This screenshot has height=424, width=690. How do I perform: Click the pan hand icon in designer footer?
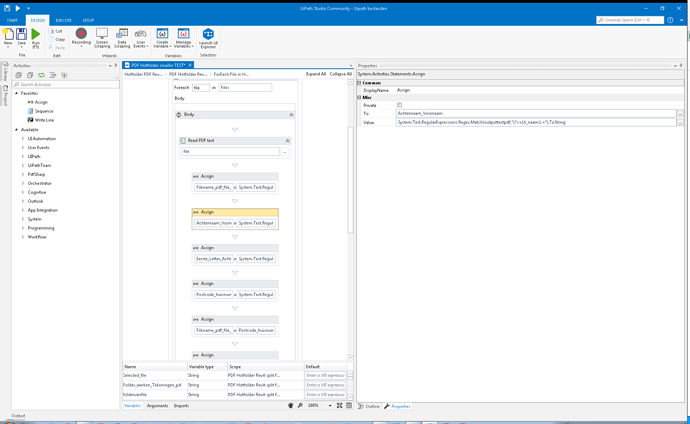pos(290,406)
